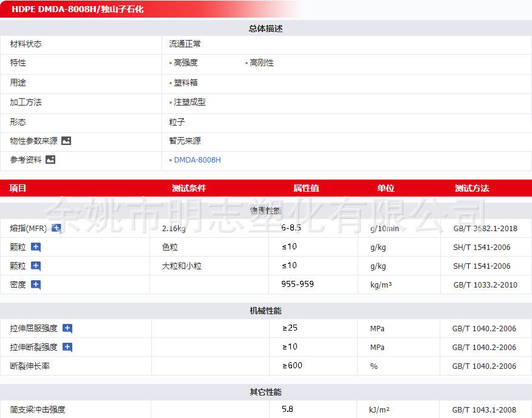Click the 高刚性 feature

coord(262,62)
